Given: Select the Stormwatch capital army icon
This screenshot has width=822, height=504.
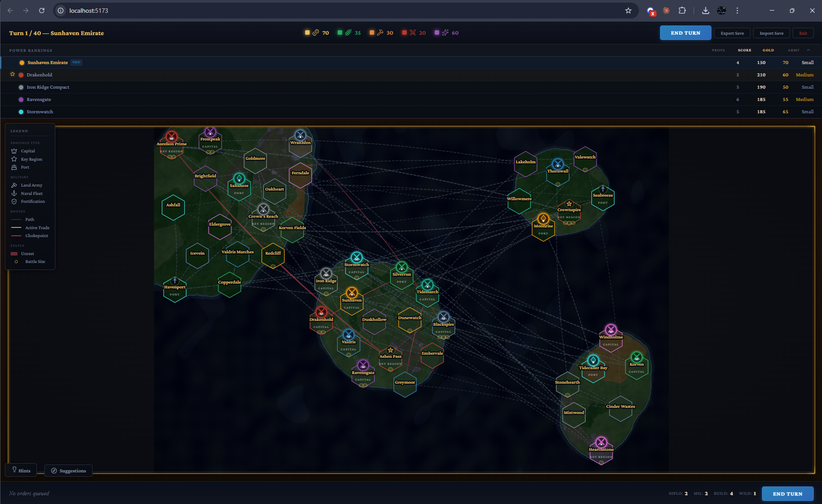Looking at the screenshot, I should (x=357, y=257).
